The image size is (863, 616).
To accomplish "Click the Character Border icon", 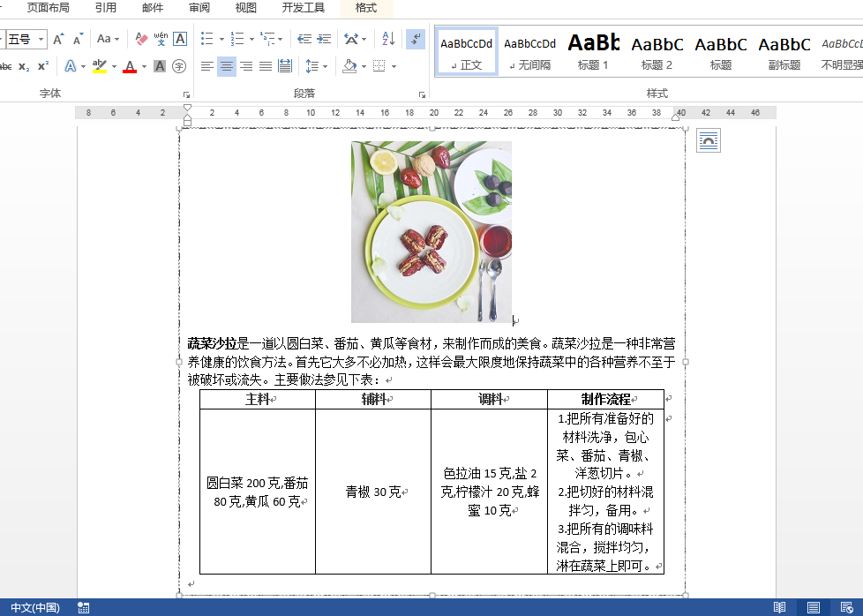I will pos(180,39).
